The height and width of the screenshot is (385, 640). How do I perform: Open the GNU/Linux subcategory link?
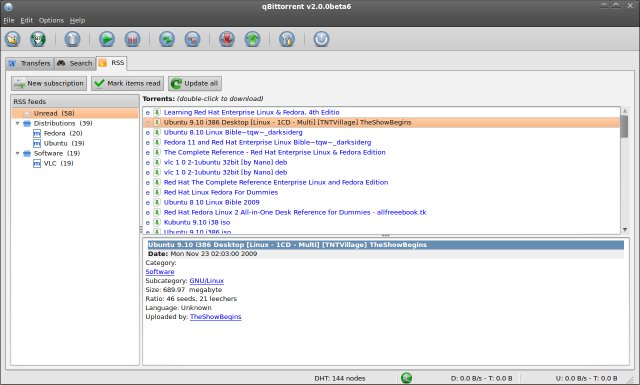[207, 281]
